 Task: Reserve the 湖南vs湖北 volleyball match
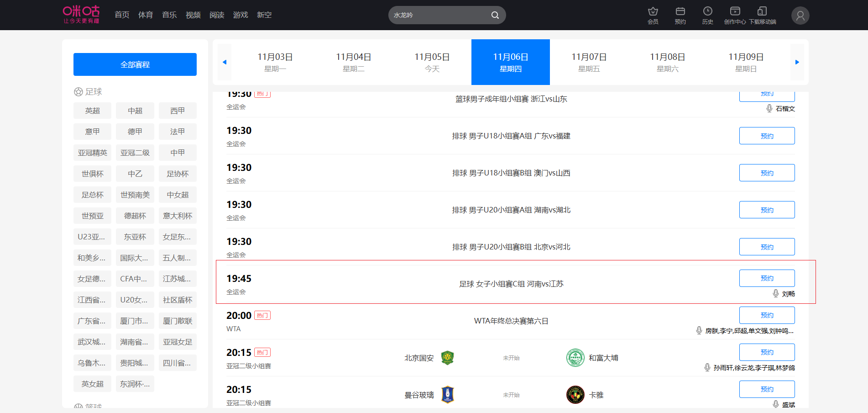(x=767, y=210)
